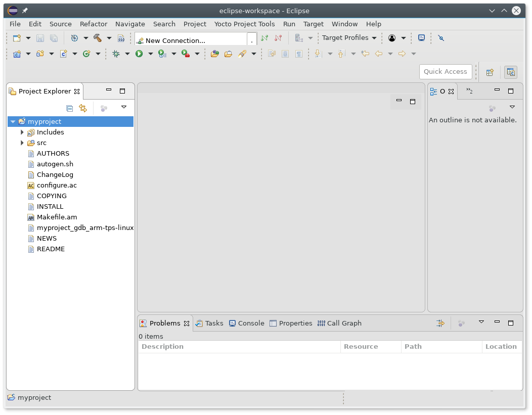Screen dimensions: 532x415
Task: Click the Description column header
Action: click(x=162, y=347)
